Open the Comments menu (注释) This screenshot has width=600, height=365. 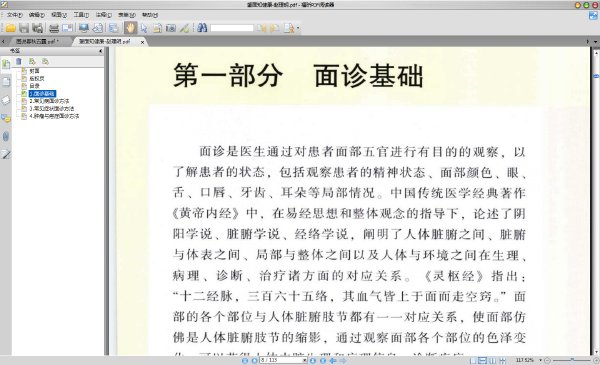click(x=103, y=15)
